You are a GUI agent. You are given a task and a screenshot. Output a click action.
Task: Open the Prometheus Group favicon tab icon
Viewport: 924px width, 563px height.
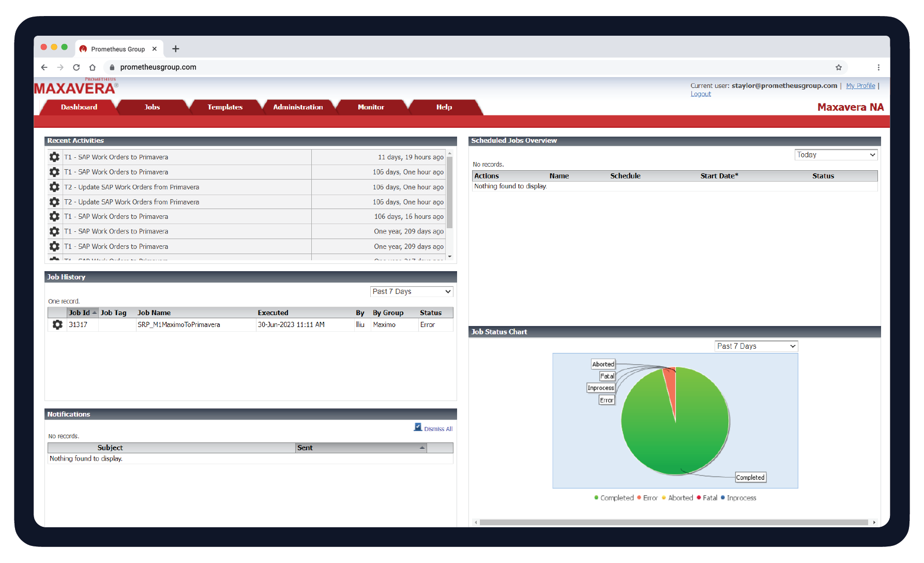click(83, 49)
